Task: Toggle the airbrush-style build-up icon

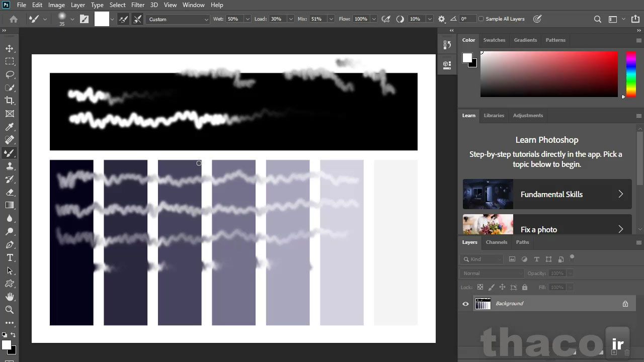Action: coord(386,19)
